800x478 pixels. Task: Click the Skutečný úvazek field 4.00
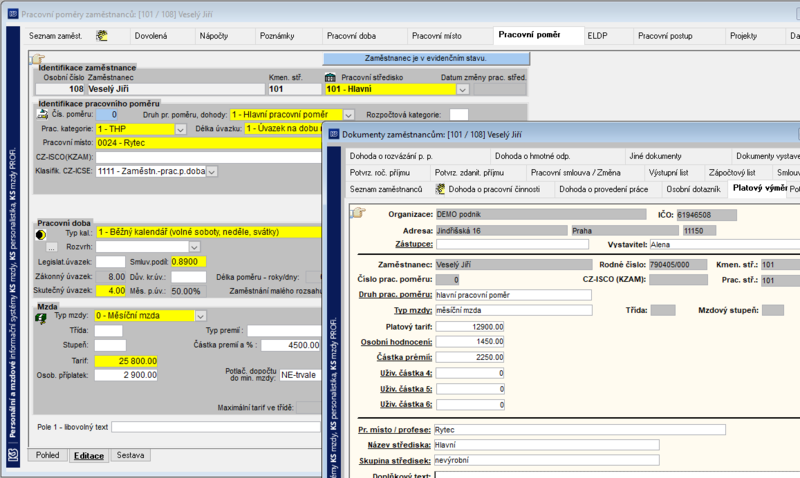[110, 291]
